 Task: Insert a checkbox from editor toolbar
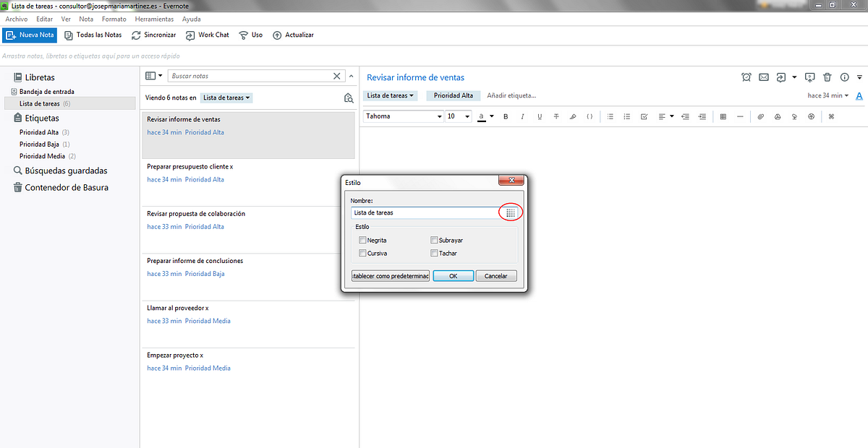(x=644, y=116)
